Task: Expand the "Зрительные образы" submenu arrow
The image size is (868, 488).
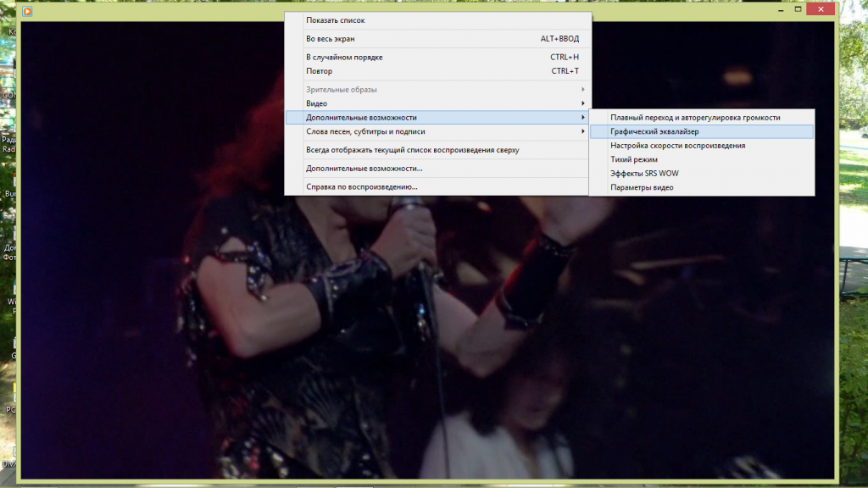Action: coord(582,89)
